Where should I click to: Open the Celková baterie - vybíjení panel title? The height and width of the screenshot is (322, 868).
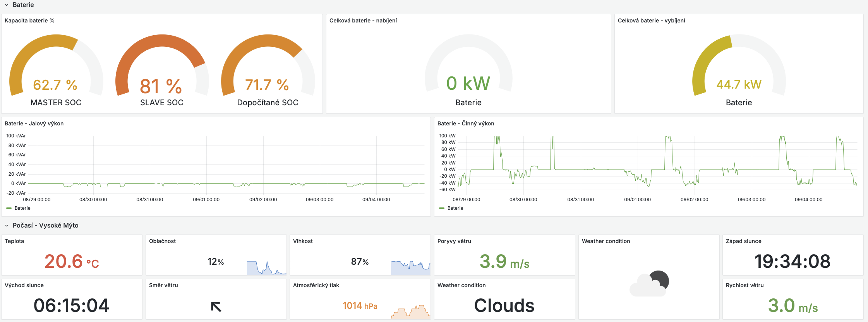click(x=651, y=21)
